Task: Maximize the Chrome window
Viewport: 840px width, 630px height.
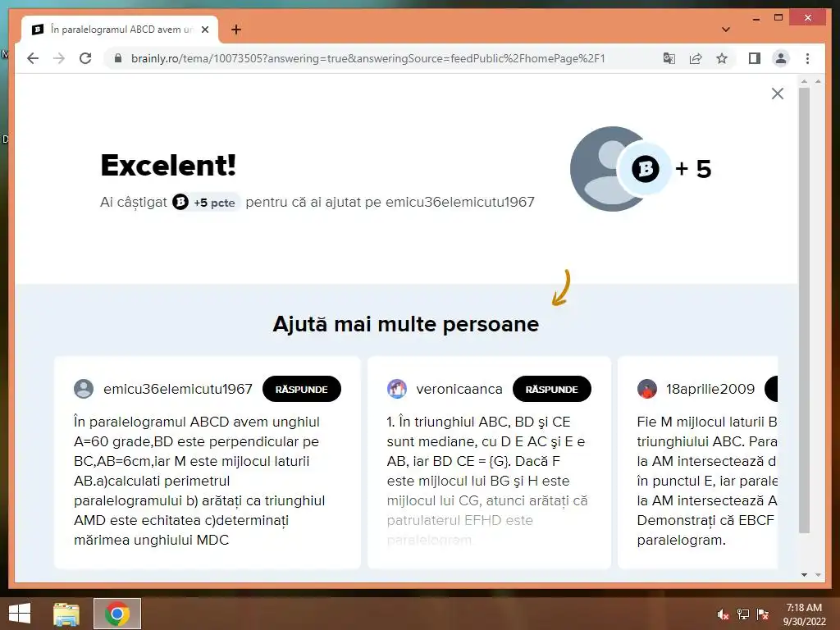Action: tap(778, 18)
